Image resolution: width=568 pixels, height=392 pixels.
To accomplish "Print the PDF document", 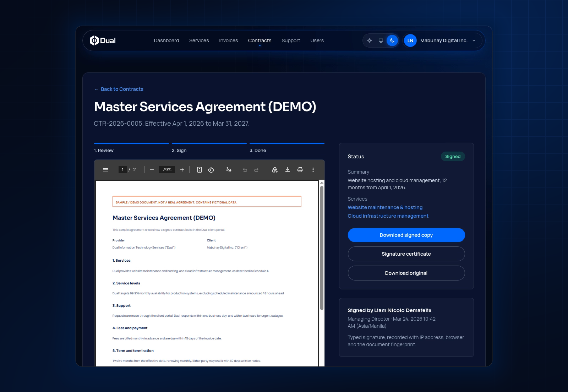I will 300,170.
